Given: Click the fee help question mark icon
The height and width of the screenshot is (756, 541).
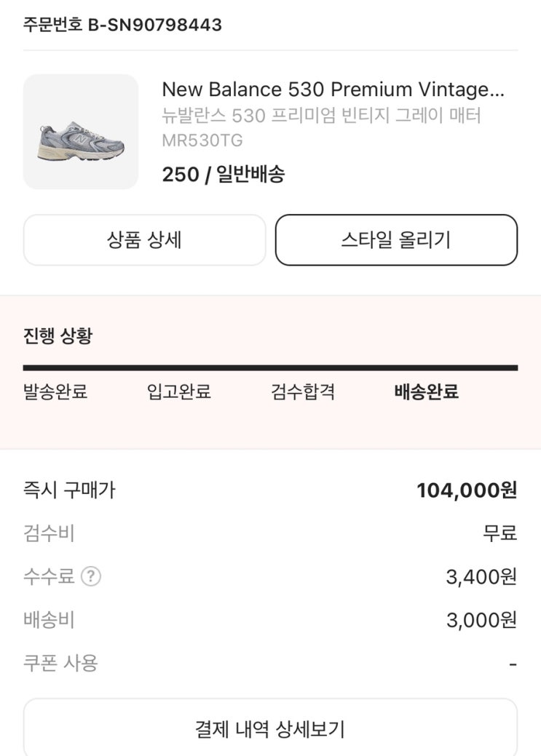Looking at the screenshot, I should point(91,577).
